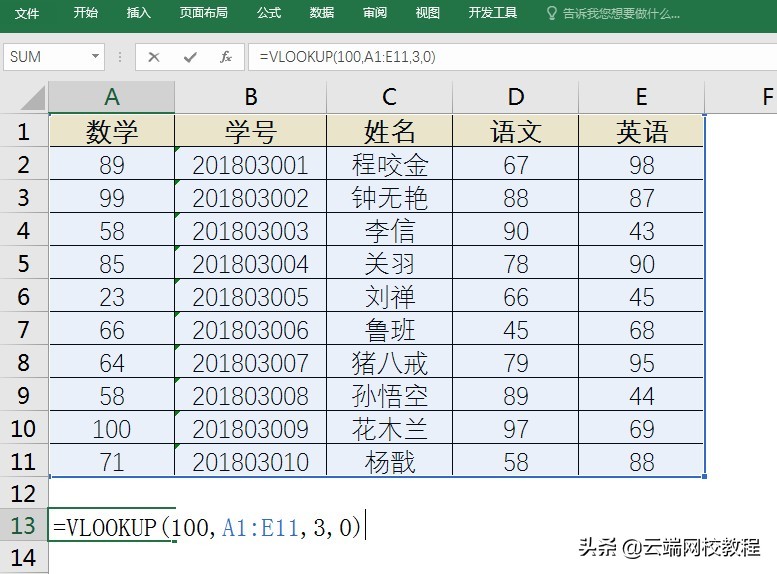Open the 数据 tab
Screen dimensions: 777x574
pyautogui.click(x=322, y=12)
